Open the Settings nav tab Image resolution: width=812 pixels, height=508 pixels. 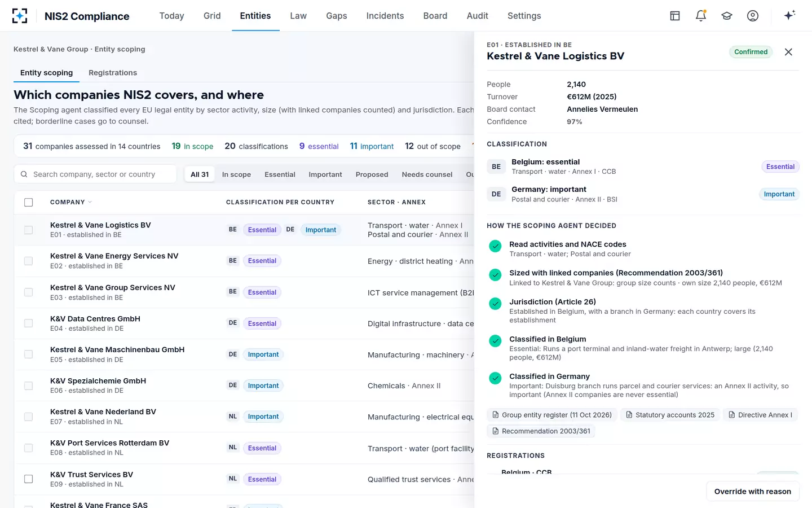[524, 16]
